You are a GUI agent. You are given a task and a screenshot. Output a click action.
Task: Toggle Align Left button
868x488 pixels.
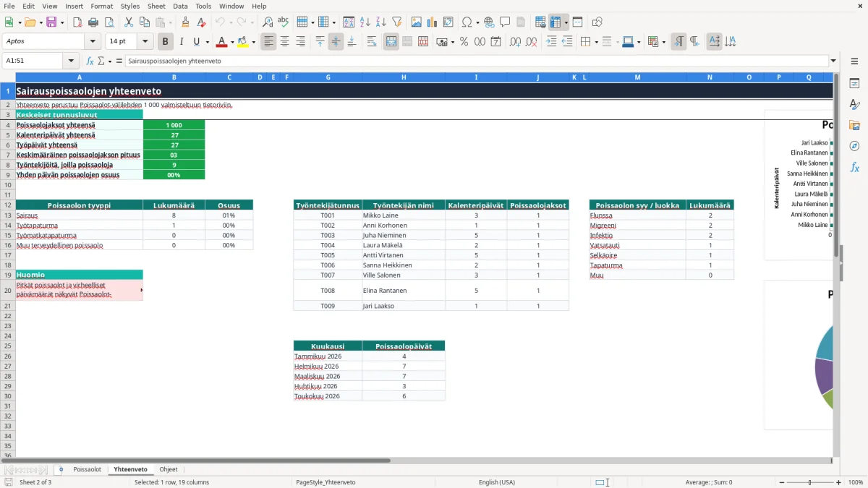tap(269, 41)
